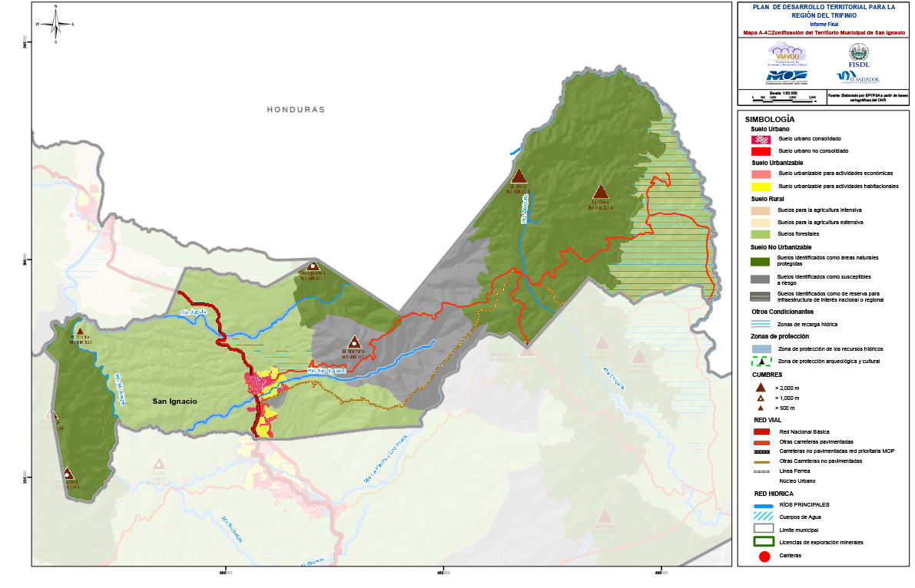
Task: Click the MOP logo
Action: click(x=786, y=77)
